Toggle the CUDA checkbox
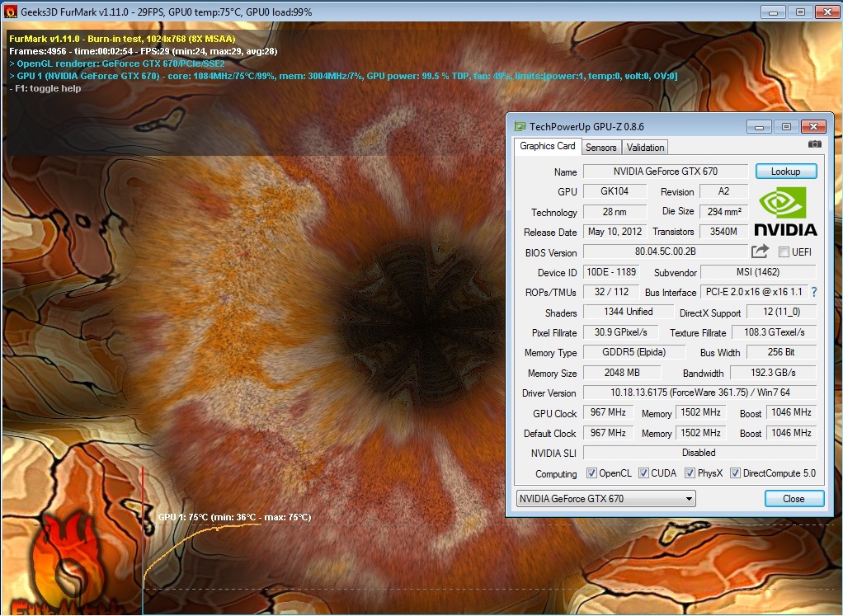 point(643,473)
